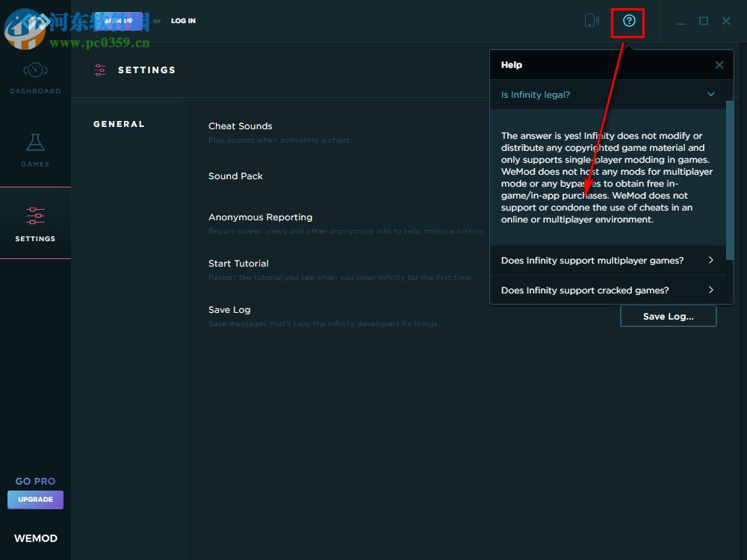Select the General settings category

coord(119,124)
